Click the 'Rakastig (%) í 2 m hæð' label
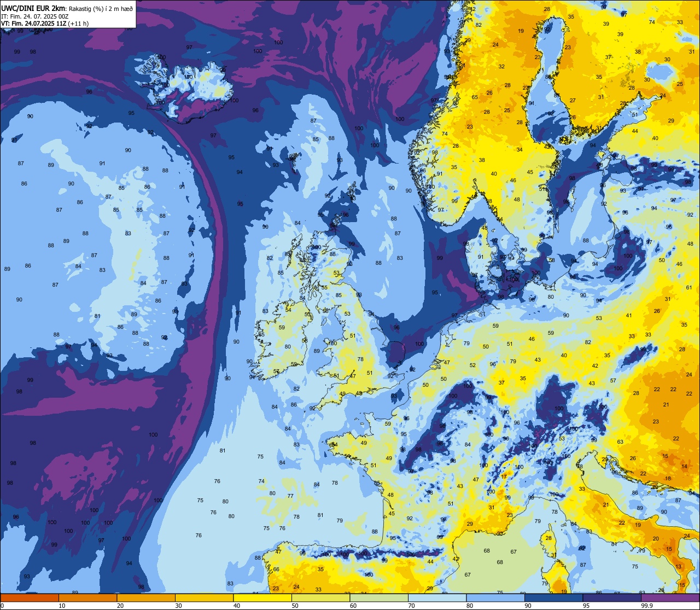The image size is (700, 610). (101, 8)
